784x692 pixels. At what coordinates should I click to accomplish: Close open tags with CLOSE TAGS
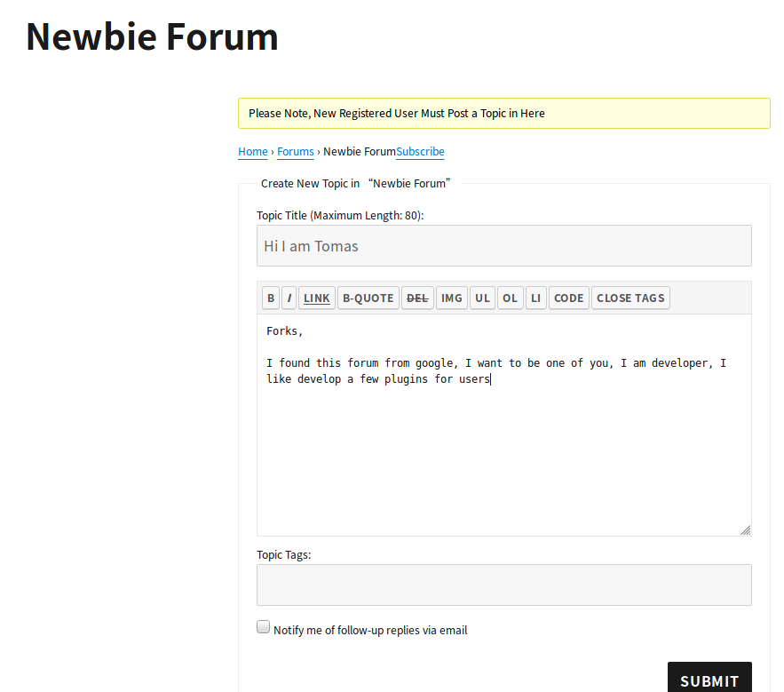coord(630,298)
